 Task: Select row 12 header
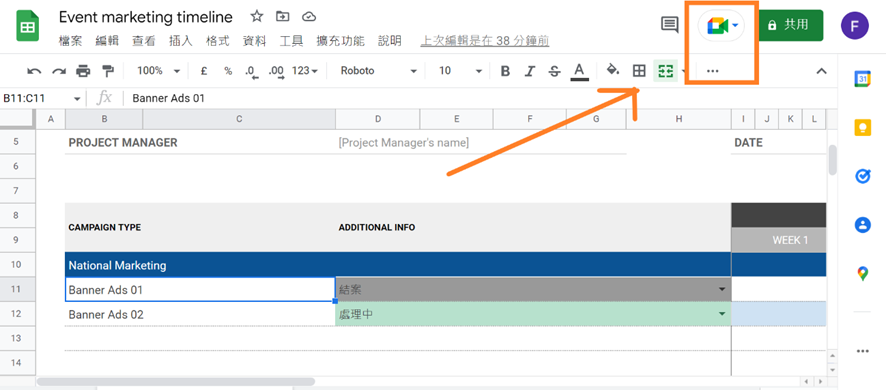16,314
